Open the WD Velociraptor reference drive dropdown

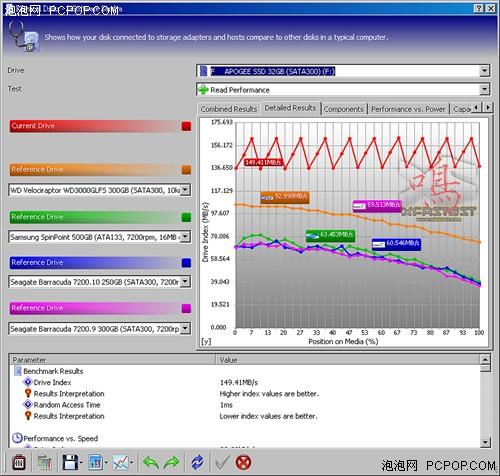tap(185, 190)
